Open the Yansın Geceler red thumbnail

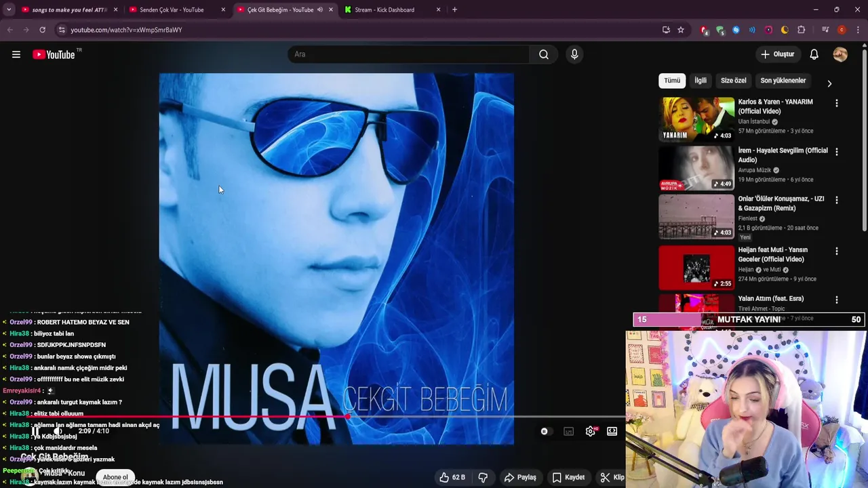point(696,268)
